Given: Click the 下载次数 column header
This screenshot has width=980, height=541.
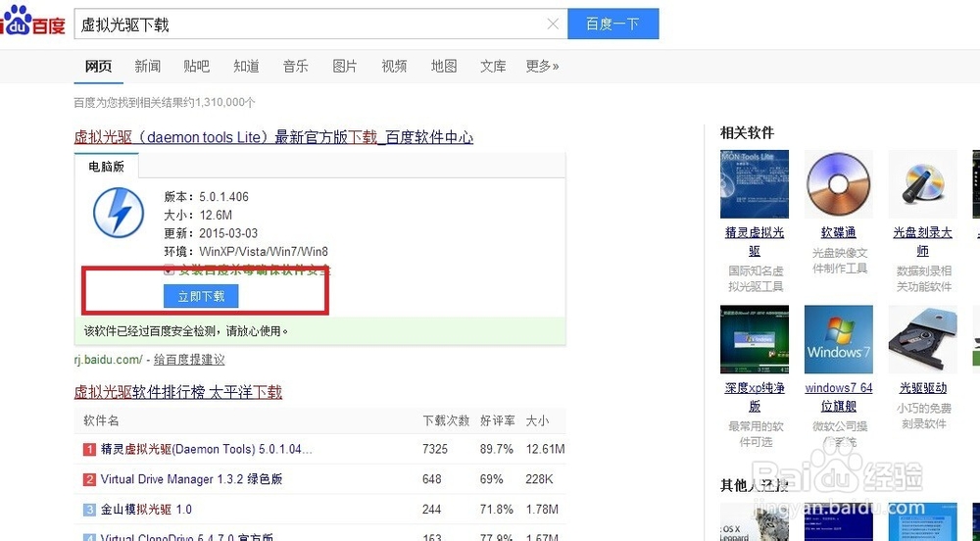Looking at the screenshot, I should pos(446,420).
